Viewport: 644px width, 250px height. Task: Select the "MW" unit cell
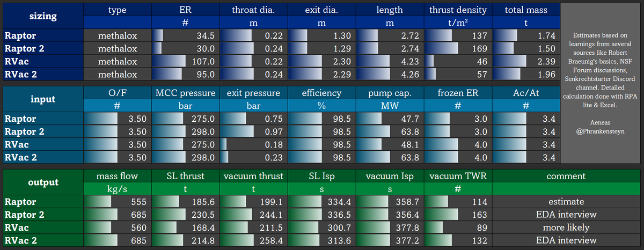(389, 106)
